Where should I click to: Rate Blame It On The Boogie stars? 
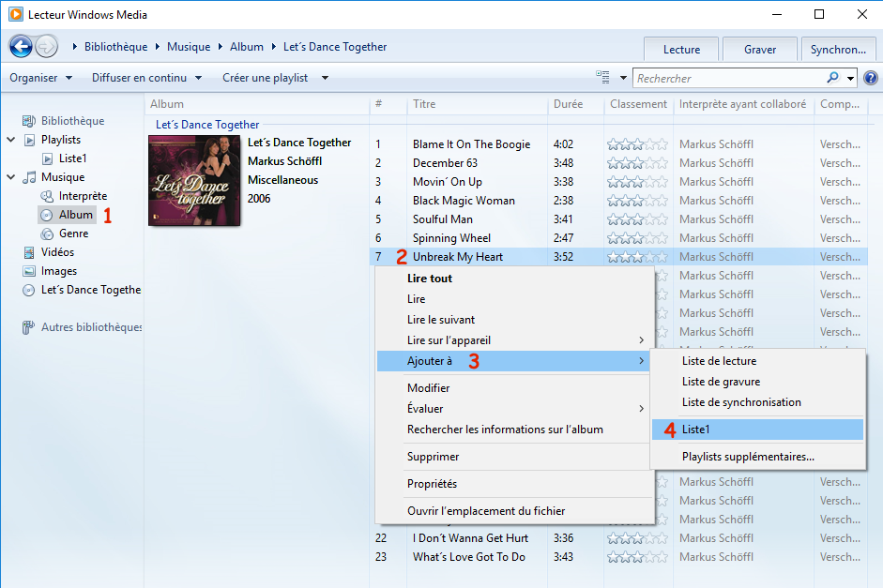point(637,144)
